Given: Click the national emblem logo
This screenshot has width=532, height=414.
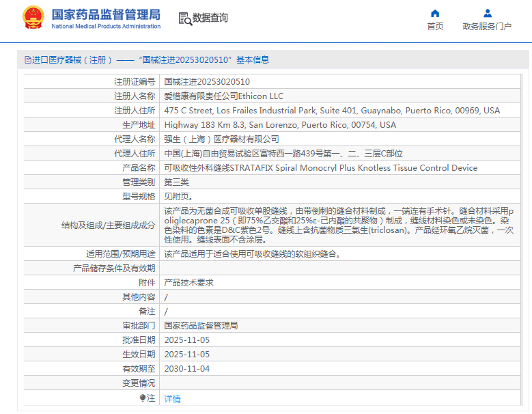Looking at the screenshot, I should (33, 17).
